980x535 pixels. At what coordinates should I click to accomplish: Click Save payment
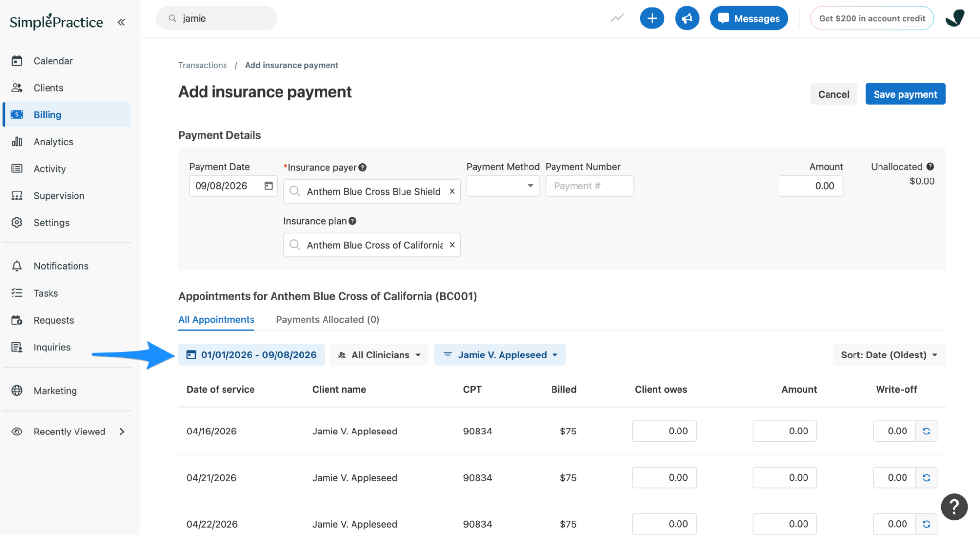pos(905,94)
